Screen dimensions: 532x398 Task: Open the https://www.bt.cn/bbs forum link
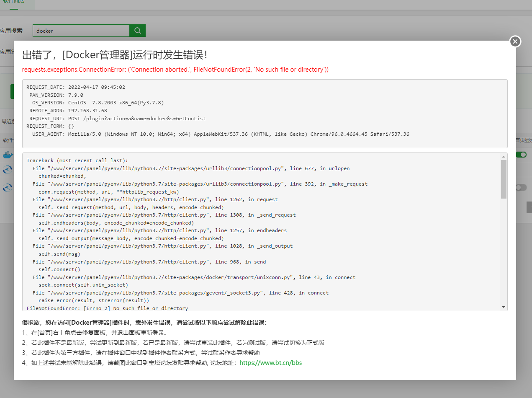270,363
